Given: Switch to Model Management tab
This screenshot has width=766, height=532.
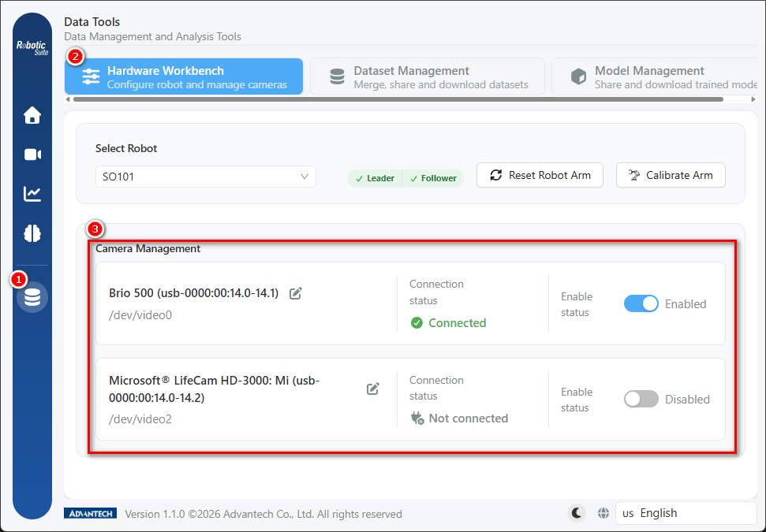Looking at the screenshot, I should (655, 76).
